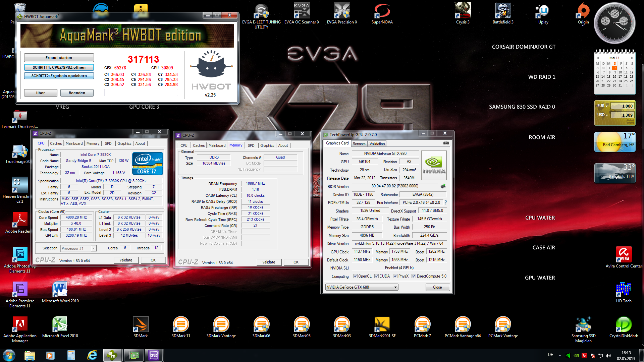Image resolution: width=644 pixels, height=362 pixels.
Task: Click the EUR value field in gadget
Action: (x=623, y=106)
